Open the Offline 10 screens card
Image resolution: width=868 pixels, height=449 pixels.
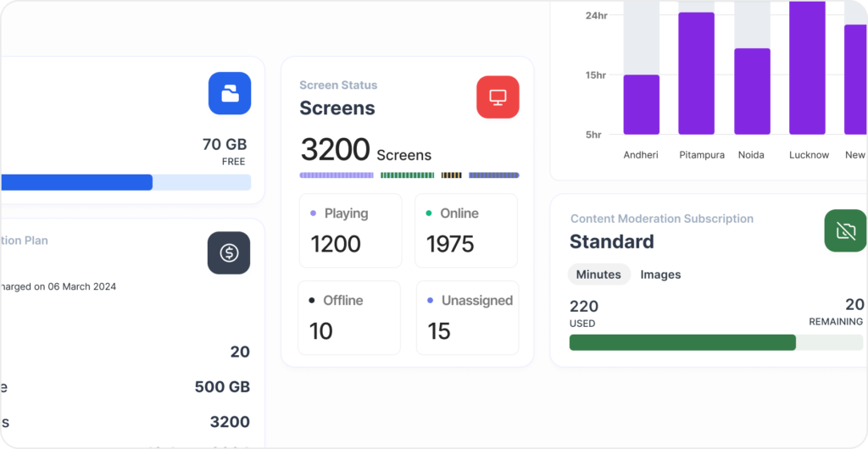coord(349,318)
